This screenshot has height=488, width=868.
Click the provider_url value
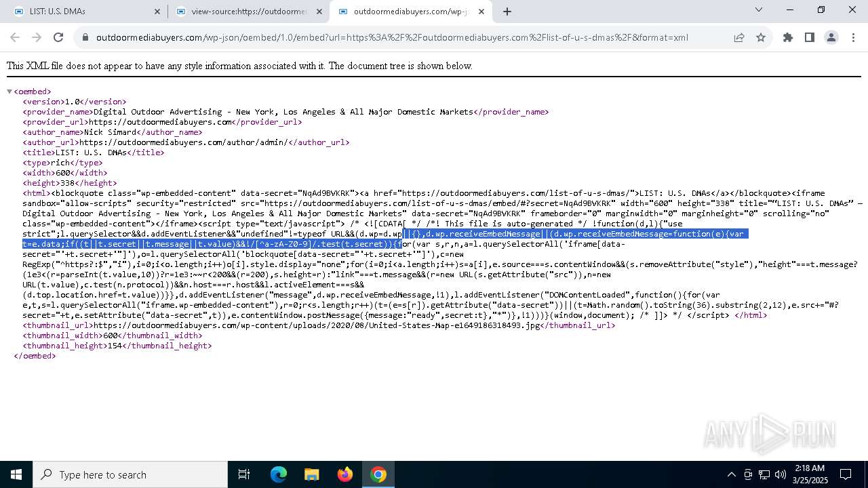tap(160, 122)
